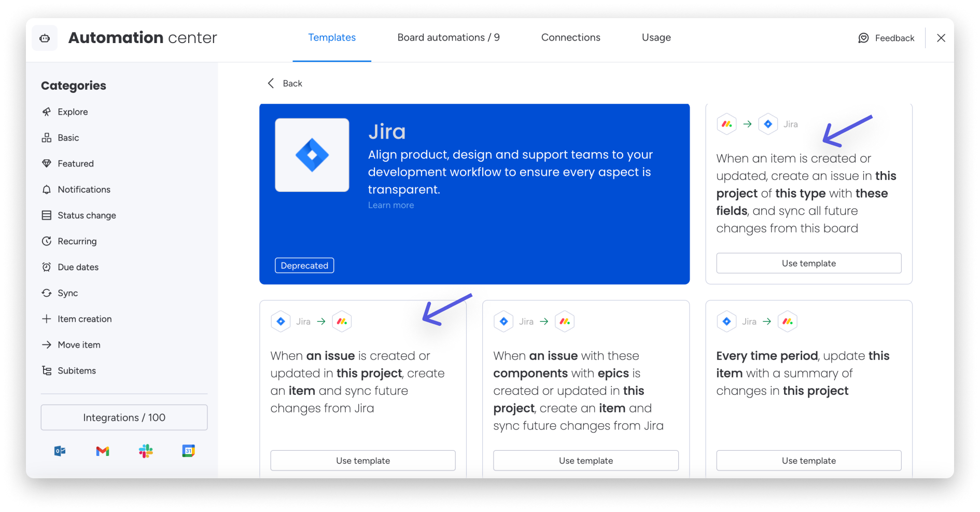Click Jira icon in 'issue is created' card
This screenshot has width=980, height=512.
pyautogui.click(x=281, y=322)
